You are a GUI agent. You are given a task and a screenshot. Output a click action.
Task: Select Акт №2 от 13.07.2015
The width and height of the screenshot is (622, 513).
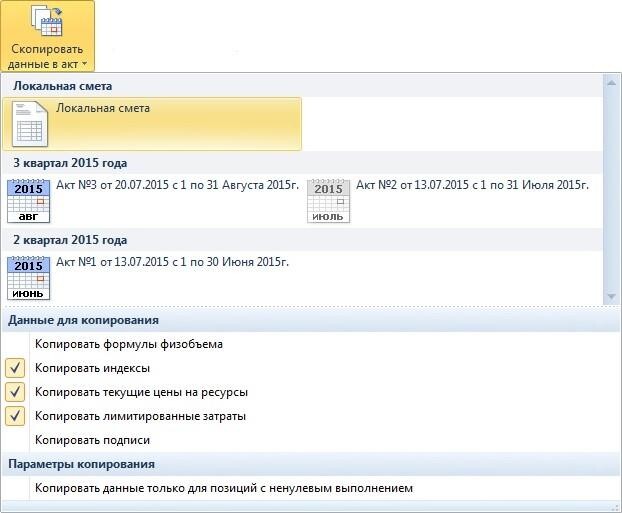tap(472, 185)
